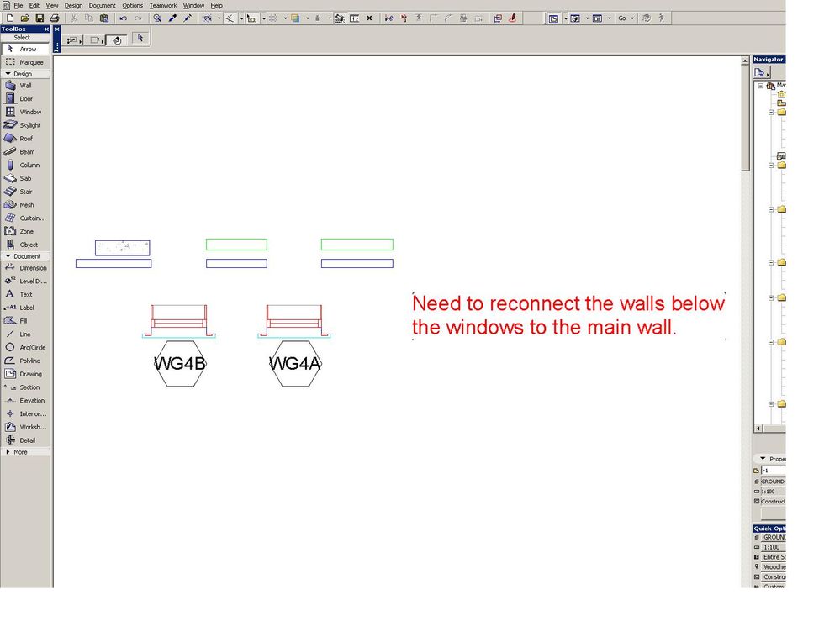
Task: Open the Edit menu
Action: [34, 5]
